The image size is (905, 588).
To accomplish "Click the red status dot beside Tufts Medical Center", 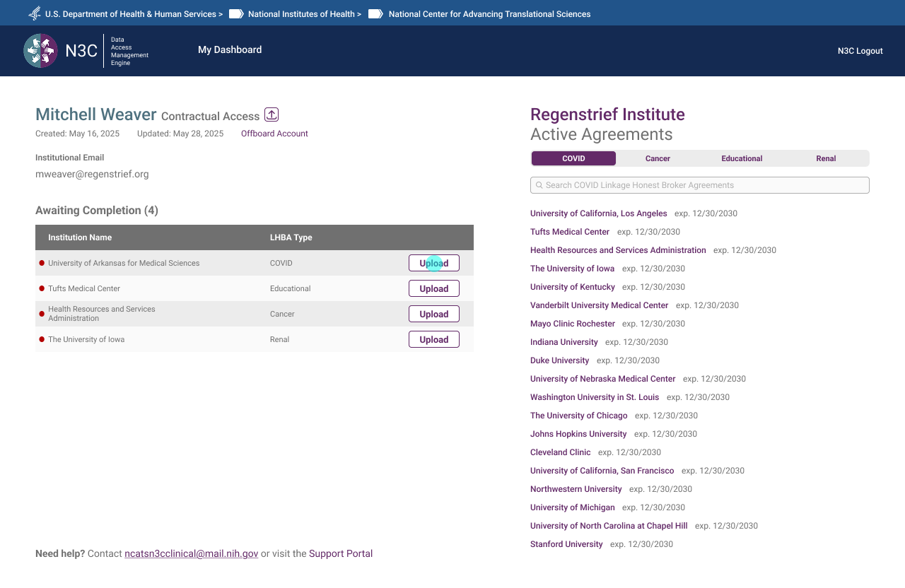I will [41, 288].
